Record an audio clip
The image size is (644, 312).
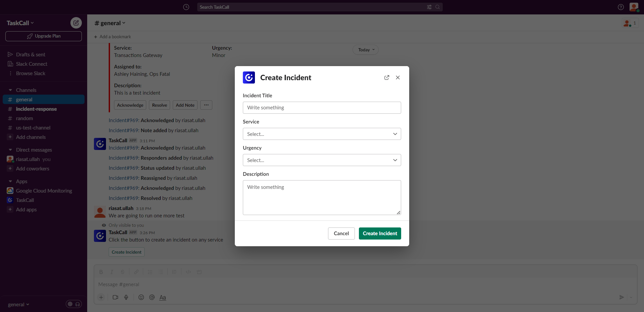[x=126, y=297]
